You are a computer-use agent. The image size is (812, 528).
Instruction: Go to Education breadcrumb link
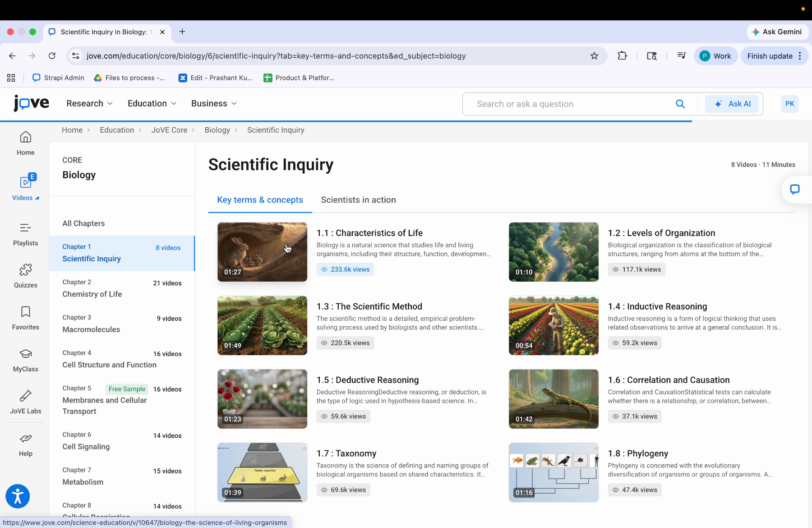point(117,130)
